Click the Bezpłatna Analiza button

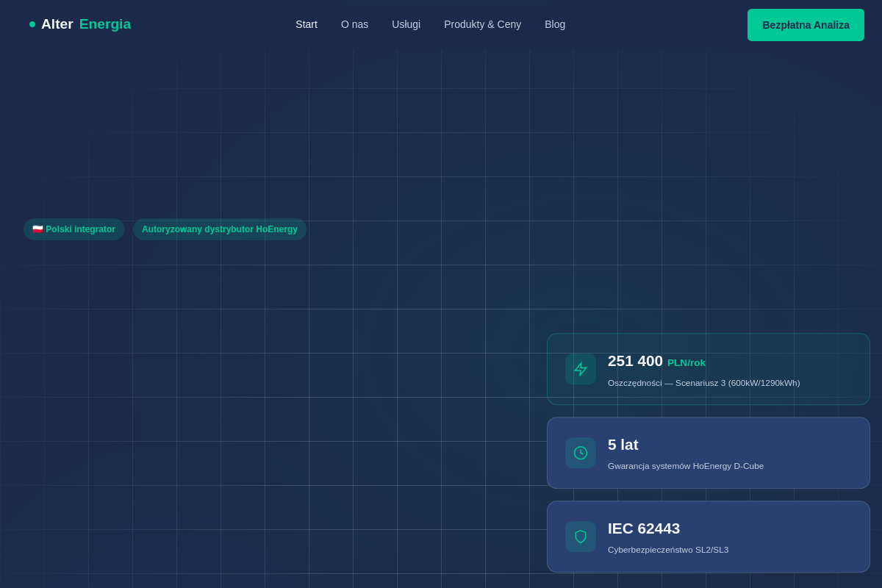(806, 25)
